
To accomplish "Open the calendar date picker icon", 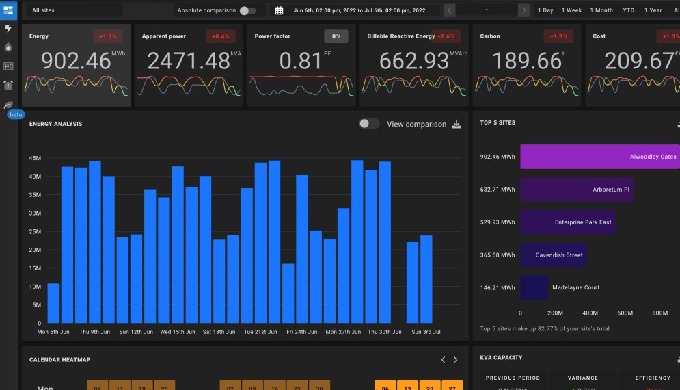I will 279,10.
